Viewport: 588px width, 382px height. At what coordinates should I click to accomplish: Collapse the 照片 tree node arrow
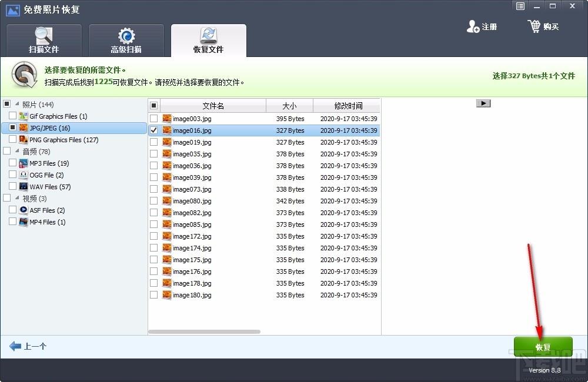coord(17,103)
